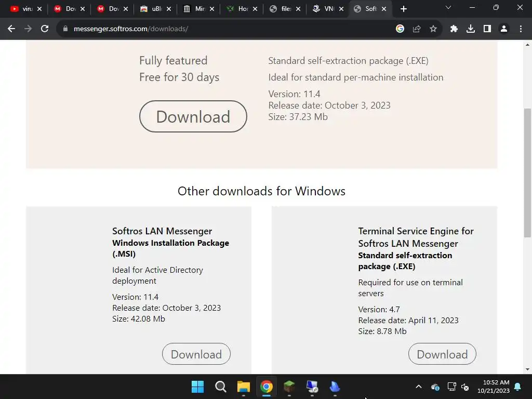Click 'Release date: April 11, 2023' text
The height and width of the screenshot is (399, 532).
(x=408, y=320)
